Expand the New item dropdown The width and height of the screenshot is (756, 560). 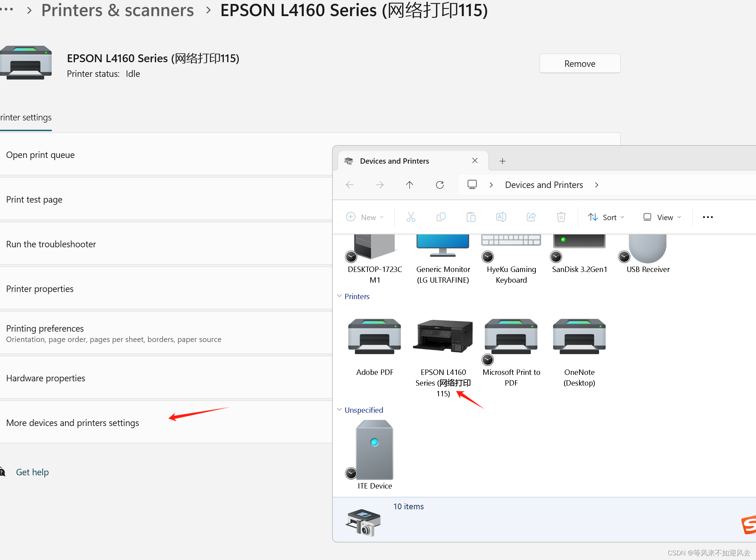pos(365,217)
